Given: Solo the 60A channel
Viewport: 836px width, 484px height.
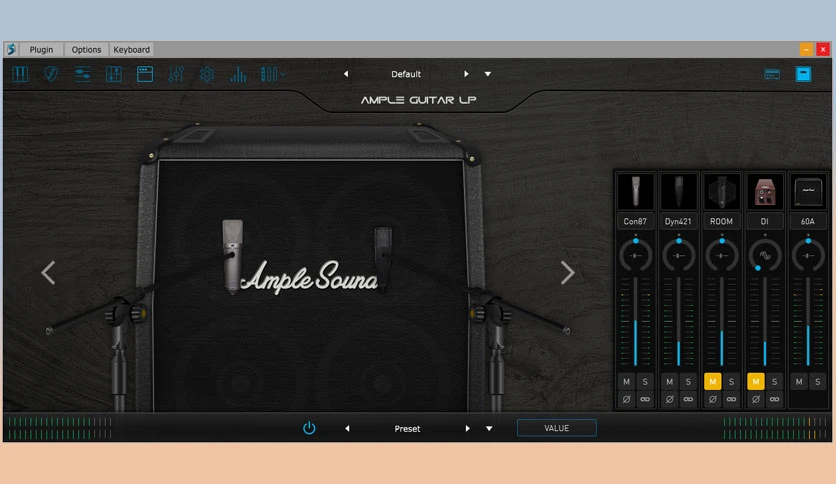Looking at the screenshot, I should (817, 382).
